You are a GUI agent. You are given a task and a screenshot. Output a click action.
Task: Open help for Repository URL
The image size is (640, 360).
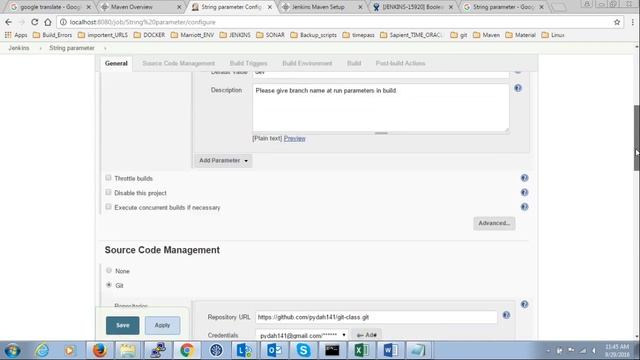pyautogui.click(x=506, y=315)
